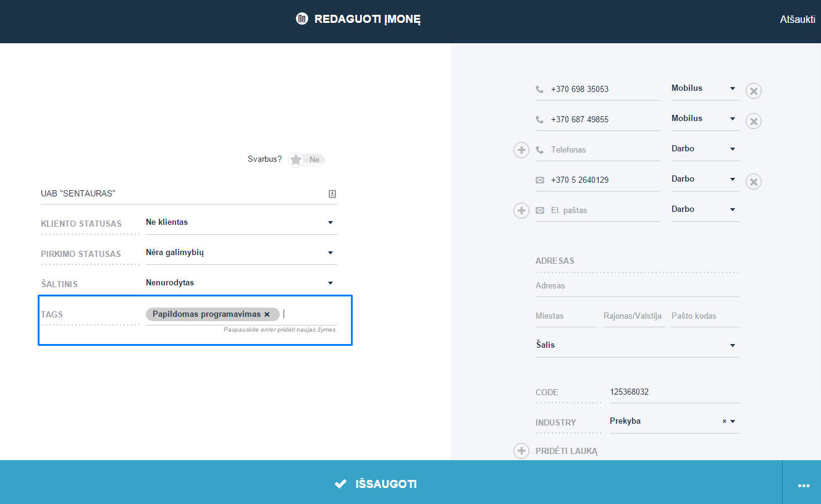Click the contact card icon beside UAB "SENTAURAS"
The image size is (821, 504).
pyautogui.click(x=332, y=194)
